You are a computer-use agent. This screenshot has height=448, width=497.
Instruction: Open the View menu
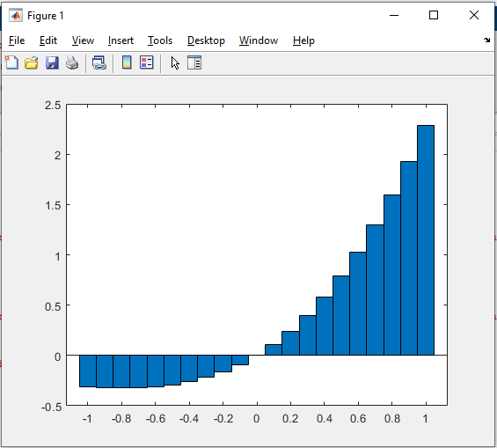click(x=83, y=40)
